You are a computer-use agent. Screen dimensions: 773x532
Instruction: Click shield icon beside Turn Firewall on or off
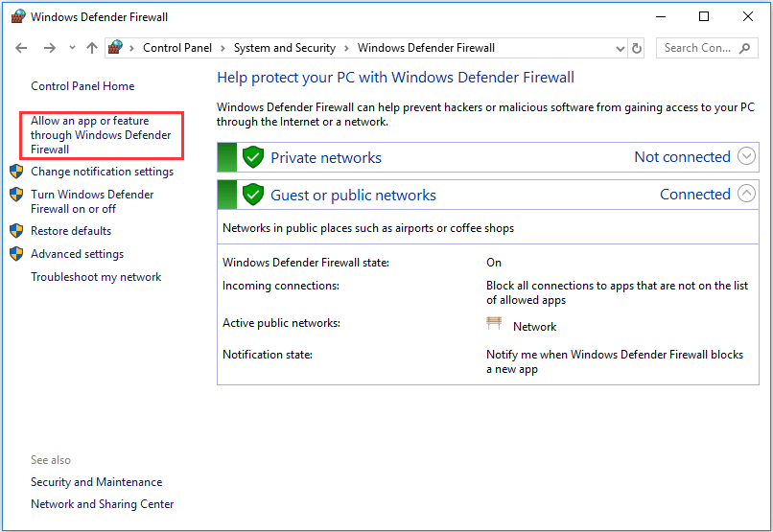click(x=16, y=194)
